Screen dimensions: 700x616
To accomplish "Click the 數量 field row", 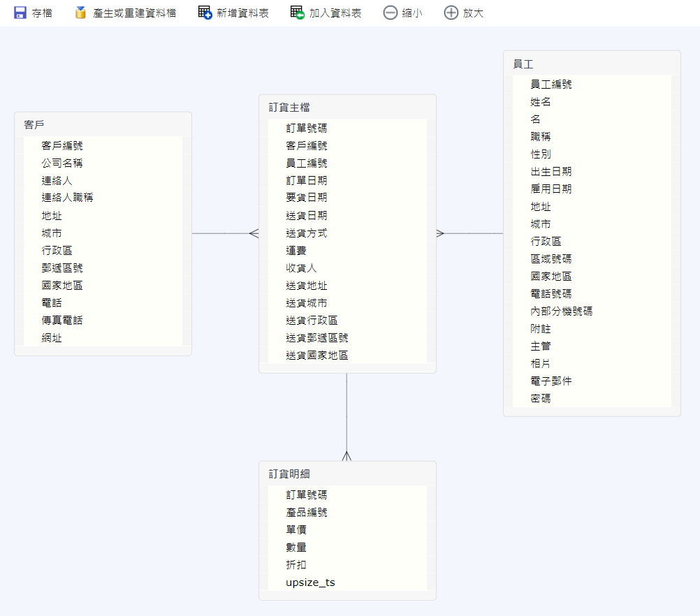I will coord(347,548).
